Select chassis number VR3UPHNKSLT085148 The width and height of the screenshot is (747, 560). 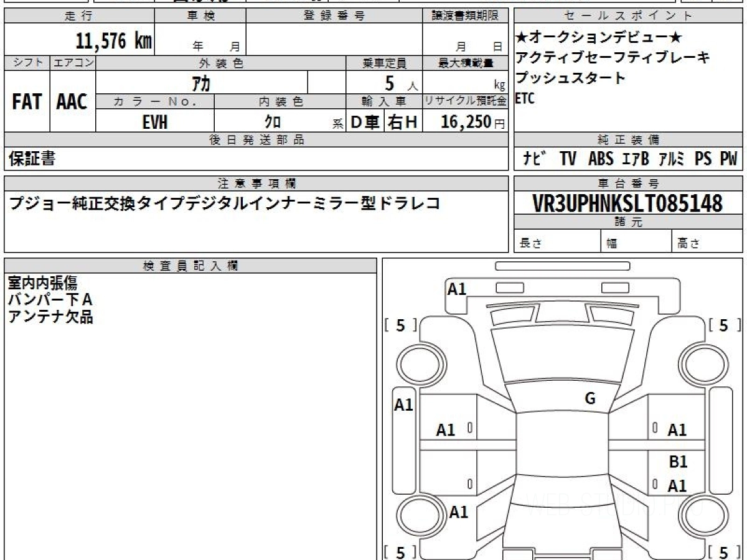[628, 203]
